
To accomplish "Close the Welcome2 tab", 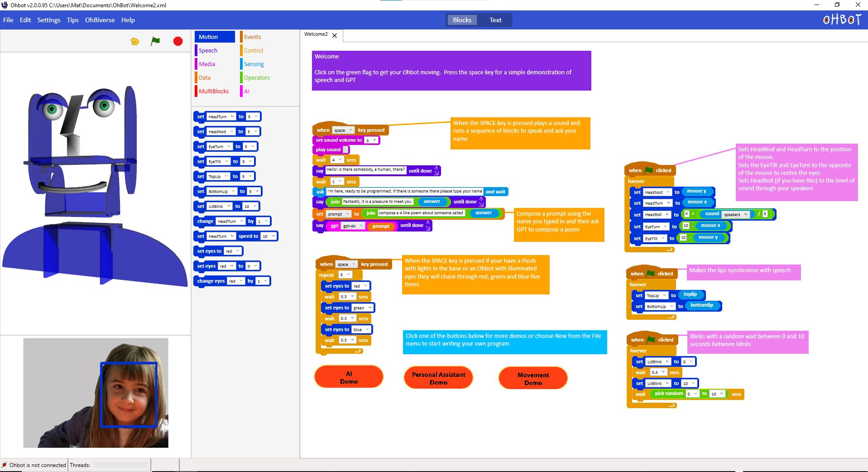I will tap(335, 35).
